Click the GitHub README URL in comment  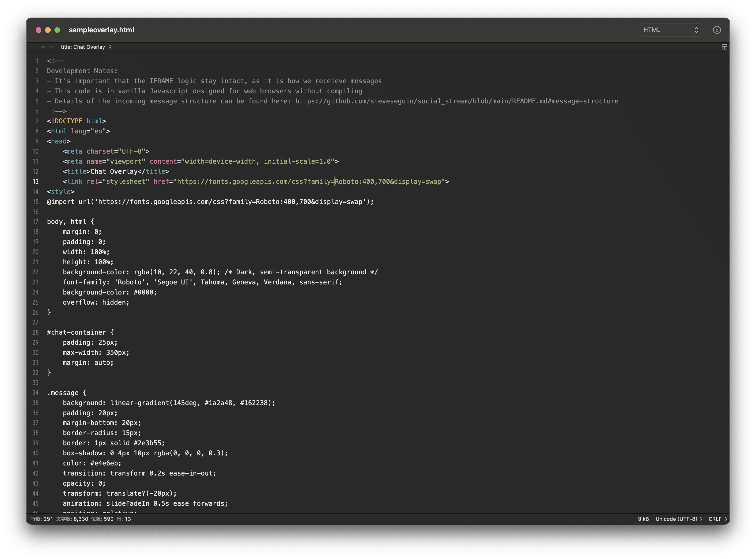457,101
